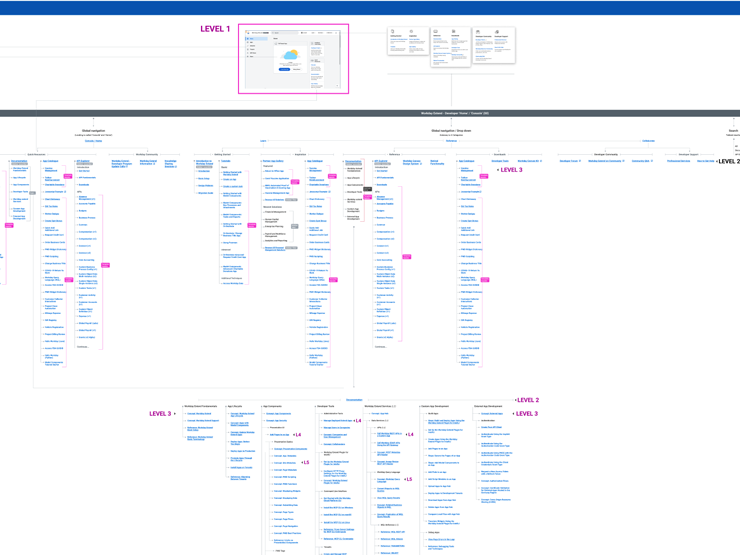Click Developer Tools link under Downloads
This screenshot has width=740, height=555.
tap(500, 161)
